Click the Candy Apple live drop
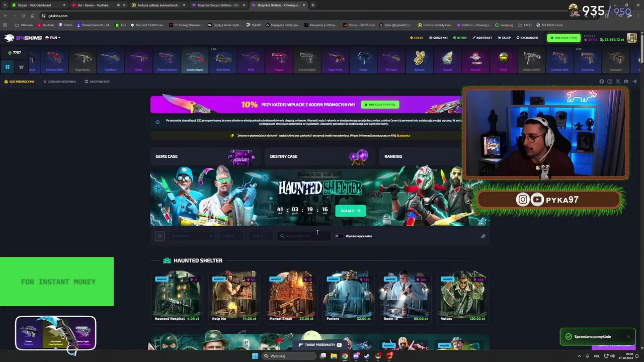 pyautogui.click(x=195, y=61)
